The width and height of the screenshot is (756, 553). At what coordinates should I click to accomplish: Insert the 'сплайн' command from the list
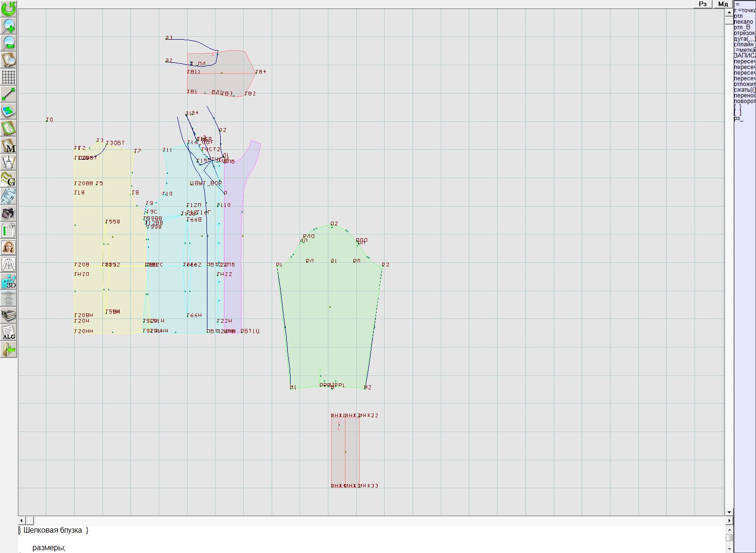tap(744, 44)
